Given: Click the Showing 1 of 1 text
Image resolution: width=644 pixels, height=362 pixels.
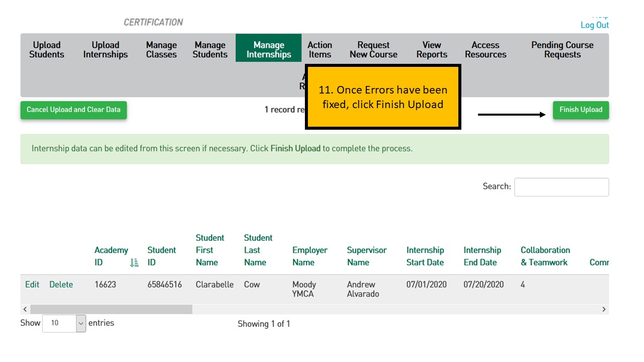Looking at the screenshot, I should pyautogui.click(x=264, y=324).
